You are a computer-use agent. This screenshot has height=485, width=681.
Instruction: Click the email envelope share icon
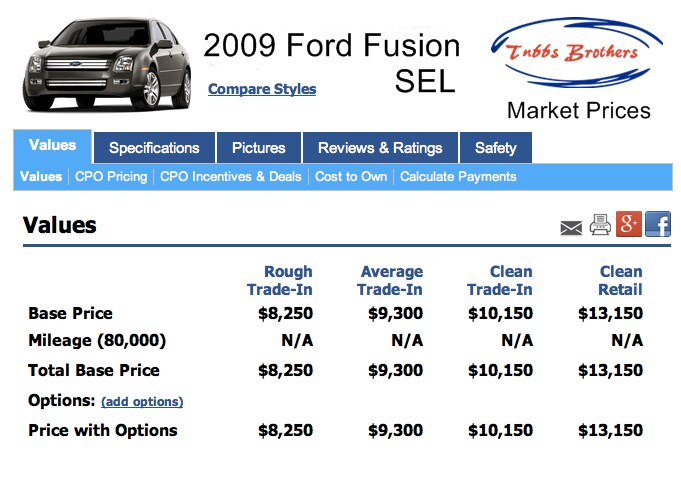(x=571, y=228)
